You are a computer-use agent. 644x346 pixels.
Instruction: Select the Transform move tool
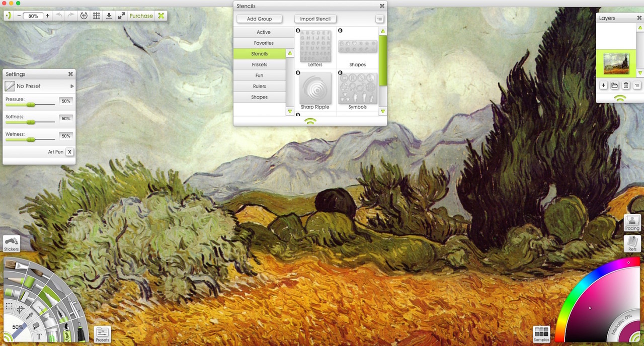tap(21, 308)
